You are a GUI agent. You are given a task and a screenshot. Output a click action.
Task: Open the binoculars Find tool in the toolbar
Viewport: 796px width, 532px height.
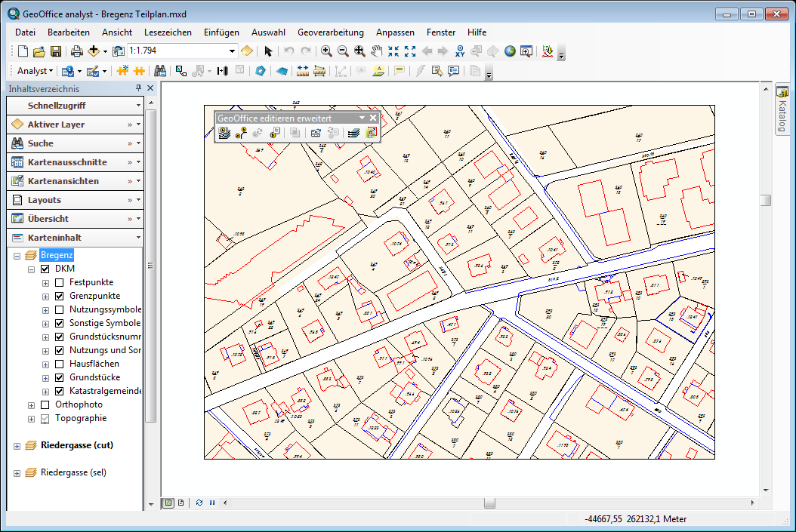(x=160, y=71)
